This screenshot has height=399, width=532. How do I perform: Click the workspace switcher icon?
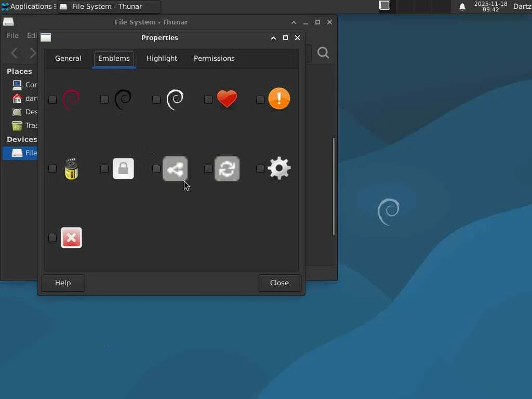click(x=384, y=6)
